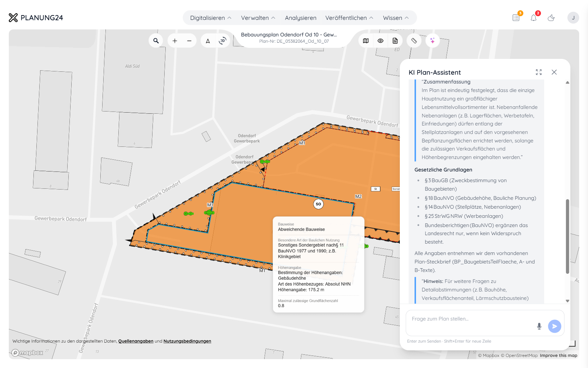Switch the map to 3D view
588x368 pixels.
(222, 41)
